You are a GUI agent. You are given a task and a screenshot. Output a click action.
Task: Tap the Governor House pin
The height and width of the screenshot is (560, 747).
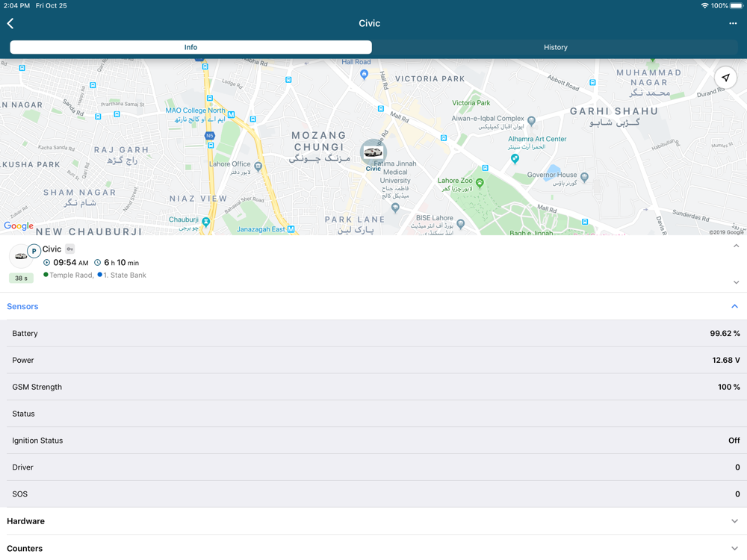[585, 177]
